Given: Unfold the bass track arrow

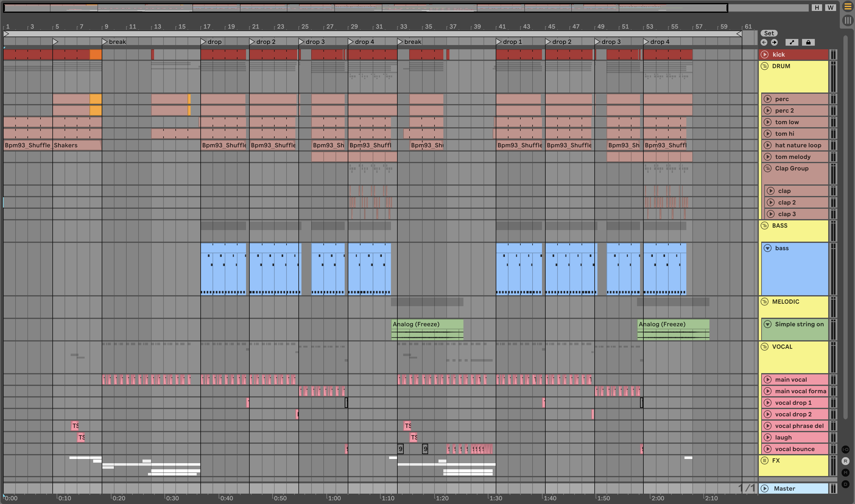Looking at the screenshot, I should (767, 248).
